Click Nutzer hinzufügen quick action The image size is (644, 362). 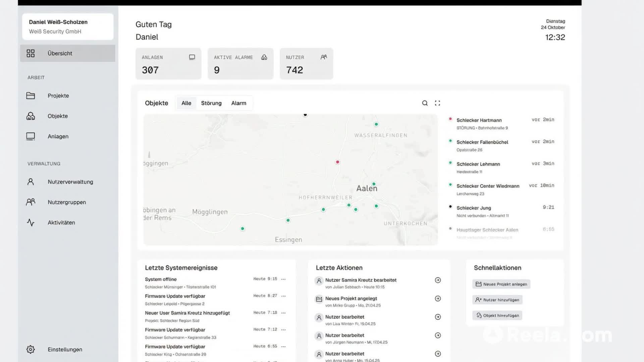[x=497, y=300]
